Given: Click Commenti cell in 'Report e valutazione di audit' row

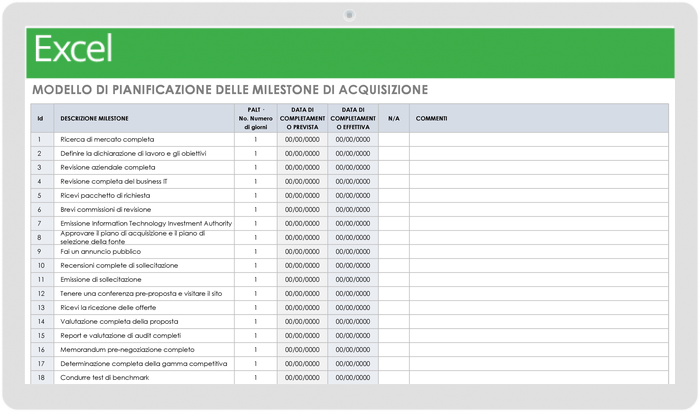Looking at the screenshot, I should 539,335.
